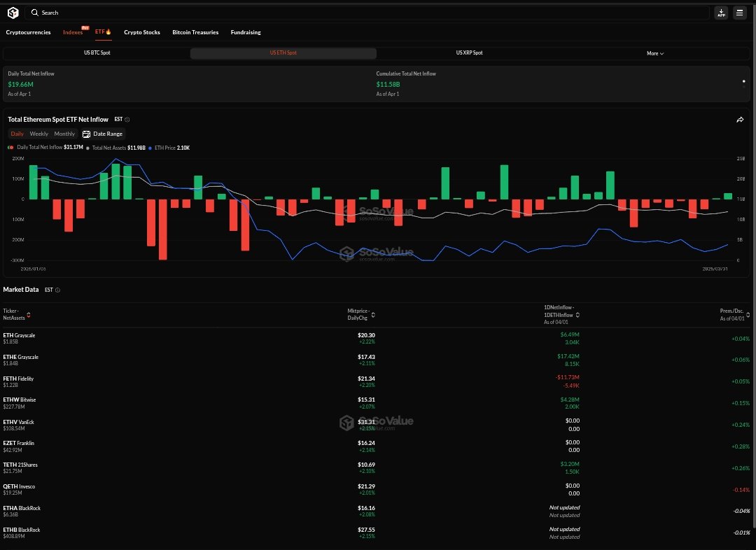Image resolution: width=756 pixels, height=550 pixels.
Task: Open the hamburger menu icon
Action: point(739,13)
